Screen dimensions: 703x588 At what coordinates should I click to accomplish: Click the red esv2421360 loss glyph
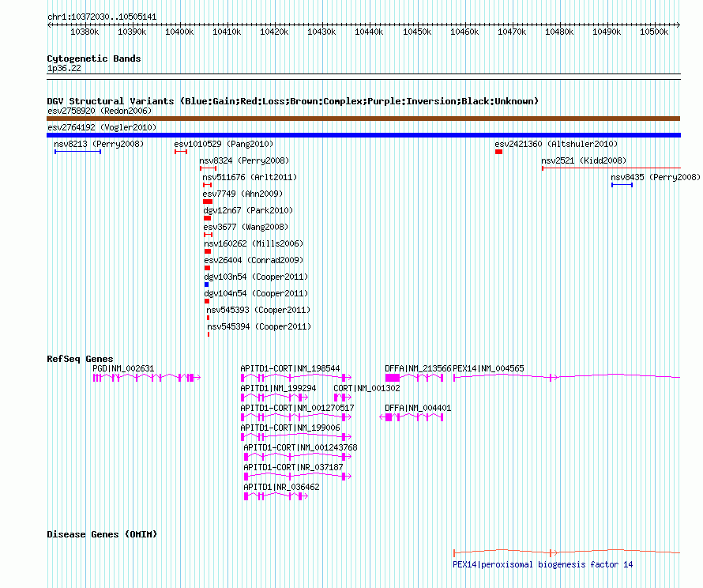coord(498,152)
